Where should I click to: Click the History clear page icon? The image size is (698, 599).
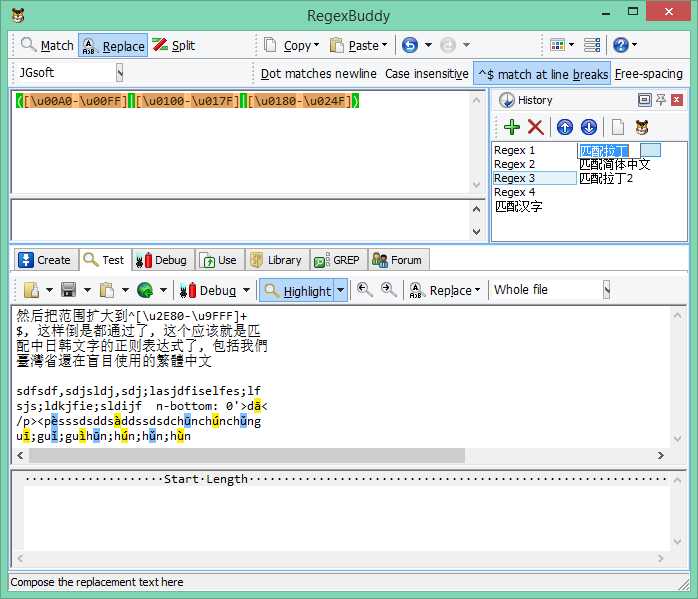coord(617,127)
